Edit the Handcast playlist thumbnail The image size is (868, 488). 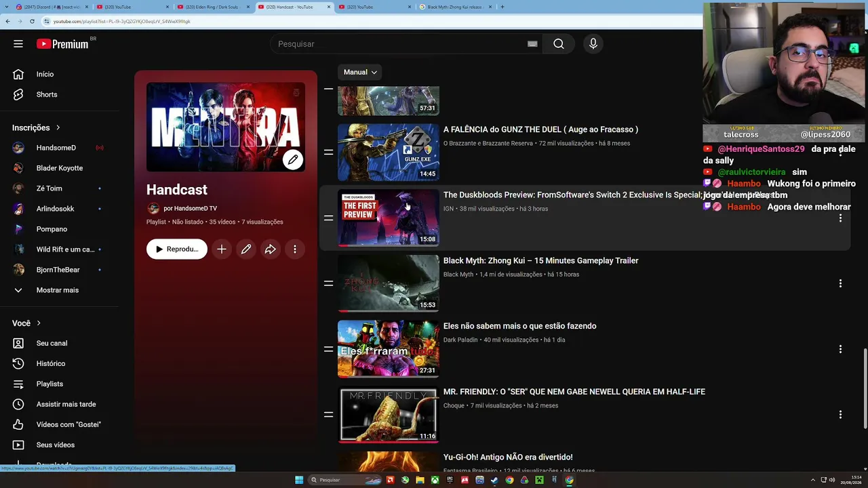pos(293,160)
